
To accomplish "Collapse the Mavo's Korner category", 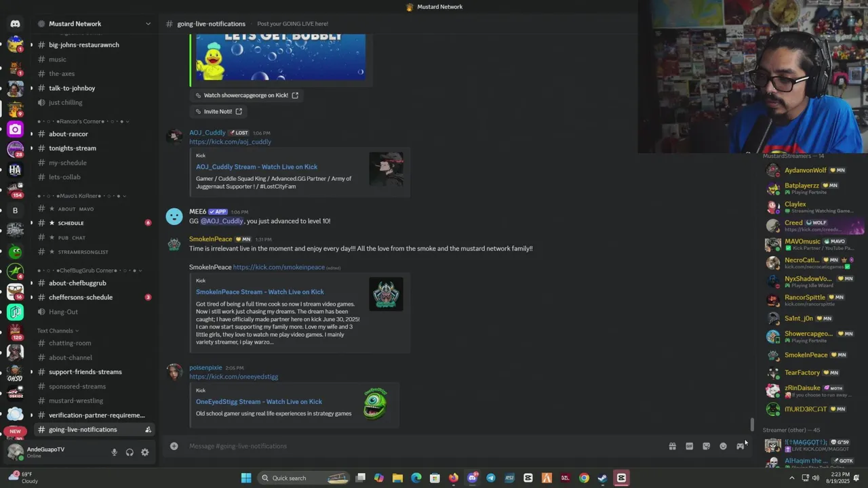I will [x=81, y=196].
